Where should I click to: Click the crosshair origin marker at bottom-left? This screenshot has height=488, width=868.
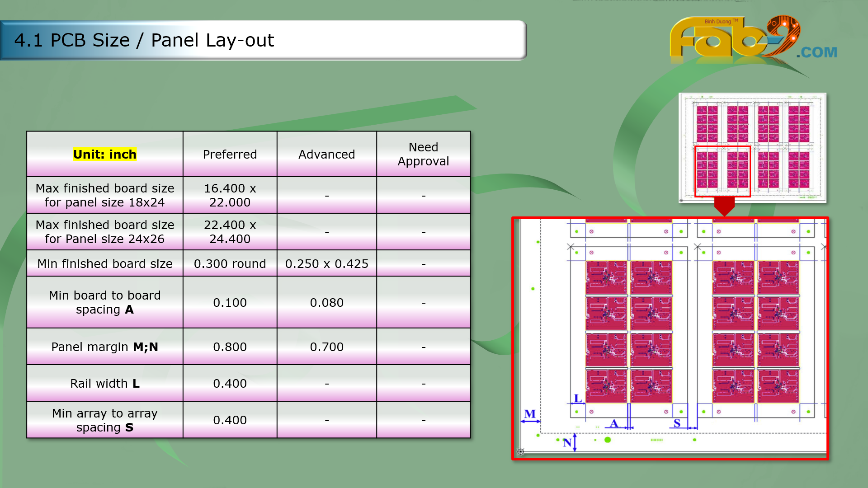[521, 451]
